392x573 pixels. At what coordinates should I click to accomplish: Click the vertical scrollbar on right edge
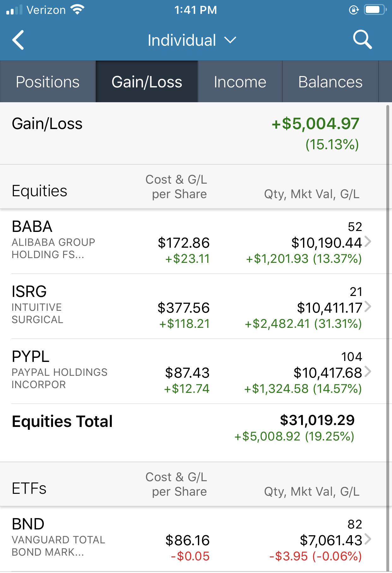(x=388, y=338)
